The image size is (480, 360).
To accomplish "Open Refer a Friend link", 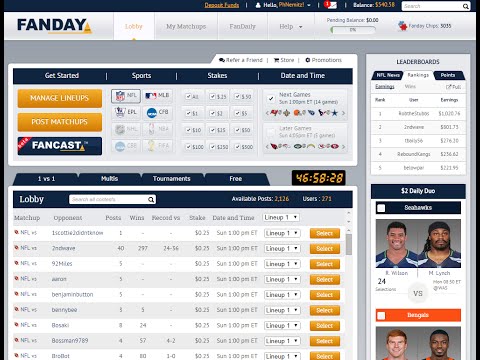I will pos(241,60).
